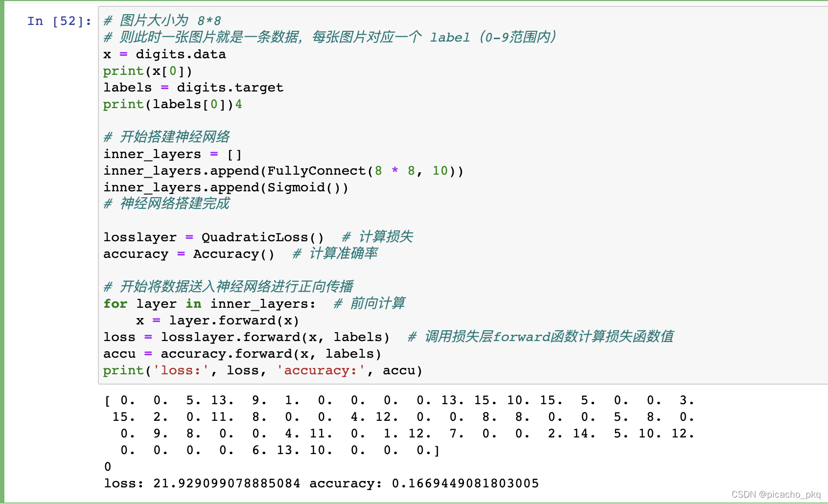This screenshot has height=504, width=828.
Task: Click the FullyConnect(8 * 8, 10) append line
Action: [283, 171]
